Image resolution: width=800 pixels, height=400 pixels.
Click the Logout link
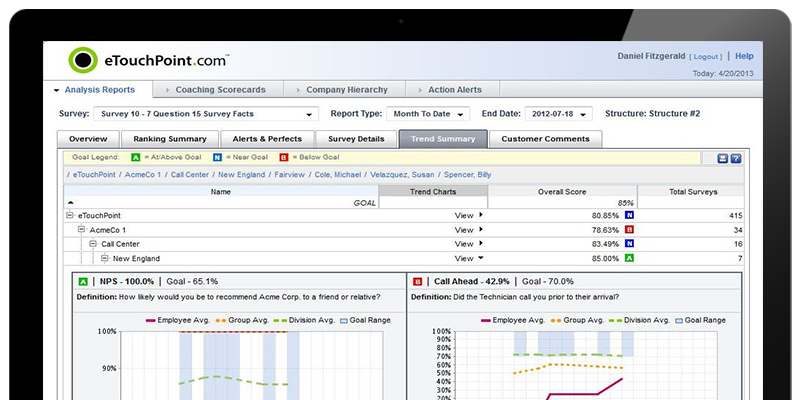[706, 57]
